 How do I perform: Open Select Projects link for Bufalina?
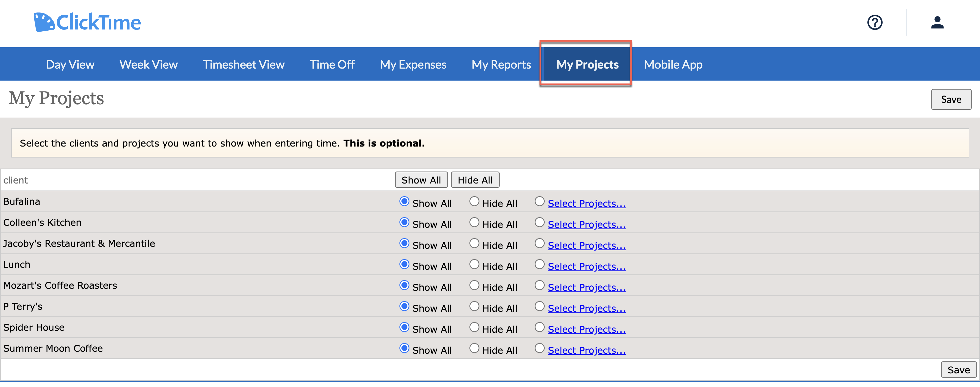587,203
